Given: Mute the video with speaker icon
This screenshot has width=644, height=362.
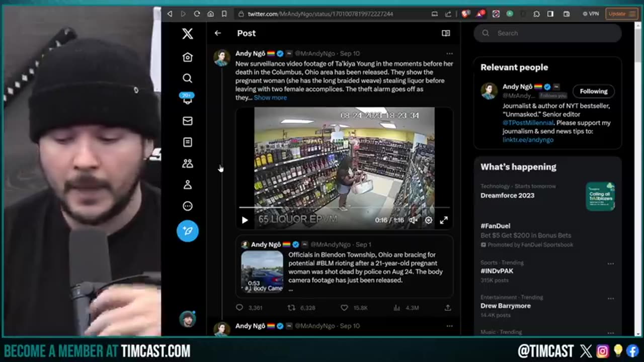Looking at the screenshot, I should 413,220.
